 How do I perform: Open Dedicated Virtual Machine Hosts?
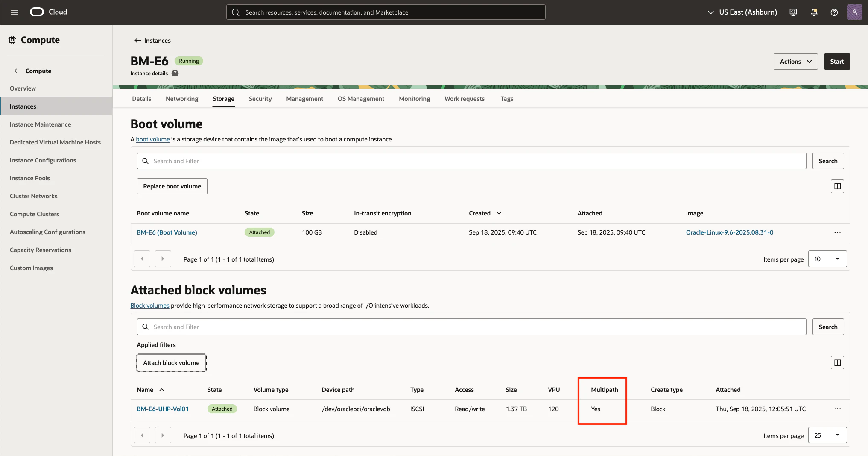pyautogui.click(x=56, y=142)
